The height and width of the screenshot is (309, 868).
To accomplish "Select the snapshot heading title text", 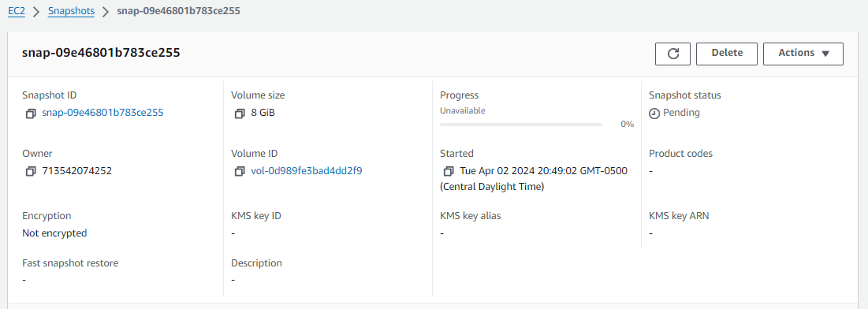I will click(101, 53).
